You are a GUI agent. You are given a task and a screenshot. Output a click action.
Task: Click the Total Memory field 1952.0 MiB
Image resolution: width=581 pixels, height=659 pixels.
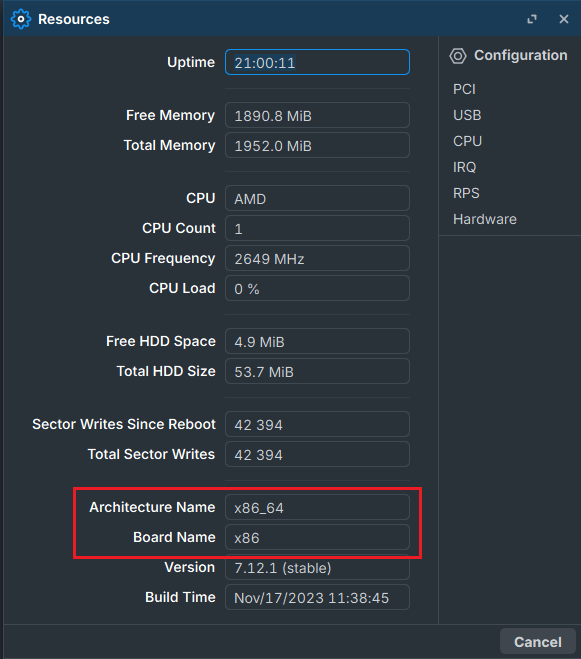click(317, 145)
